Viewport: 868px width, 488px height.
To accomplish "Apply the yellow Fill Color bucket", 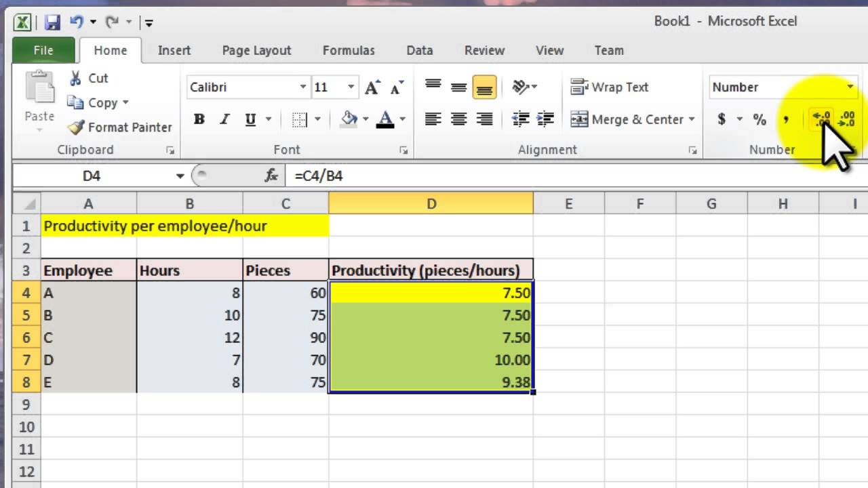I will click(x=349, y=120).
